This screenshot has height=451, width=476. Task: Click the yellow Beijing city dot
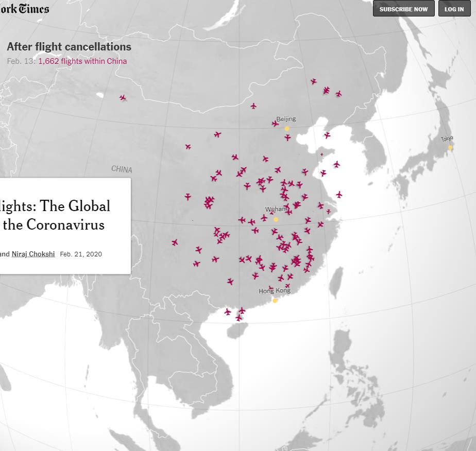click(287, 128)
